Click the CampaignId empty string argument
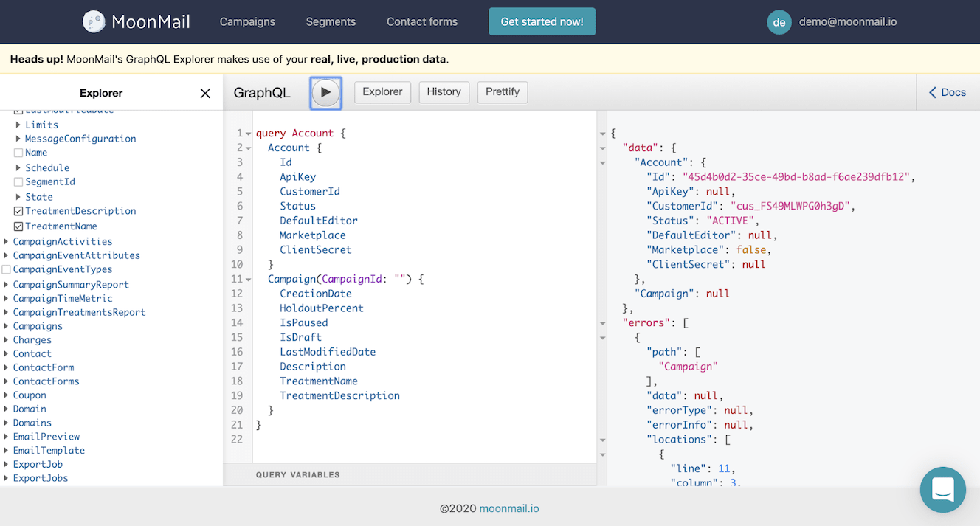The height and width of the screenshot is (526, 980). 400,280
